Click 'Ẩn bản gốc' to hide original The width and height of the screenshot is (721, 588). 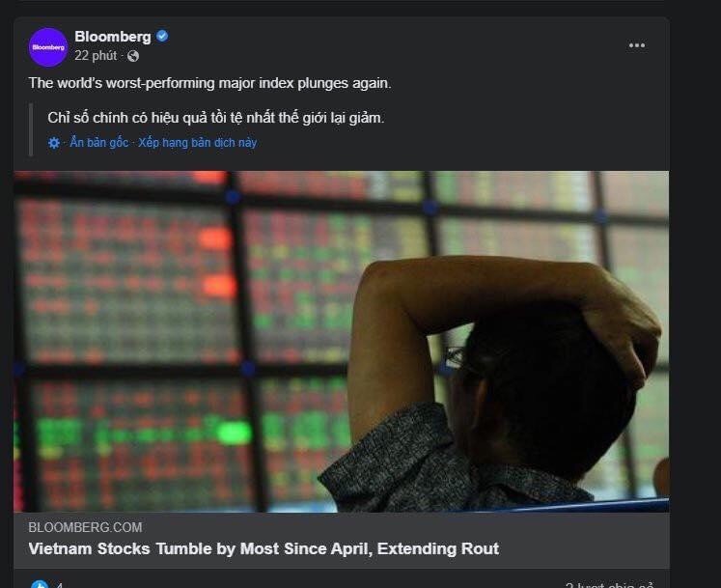pos(99,143)
